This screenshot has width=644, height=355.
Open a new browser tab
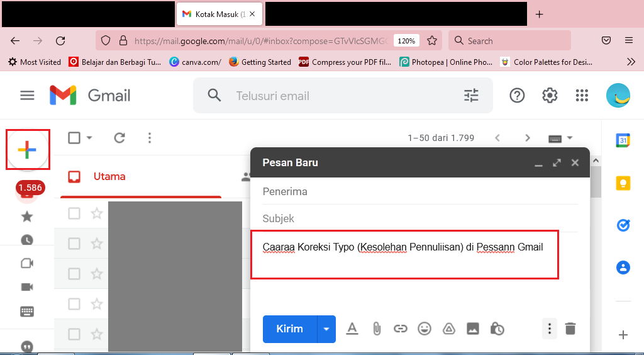tap(539, 14)
